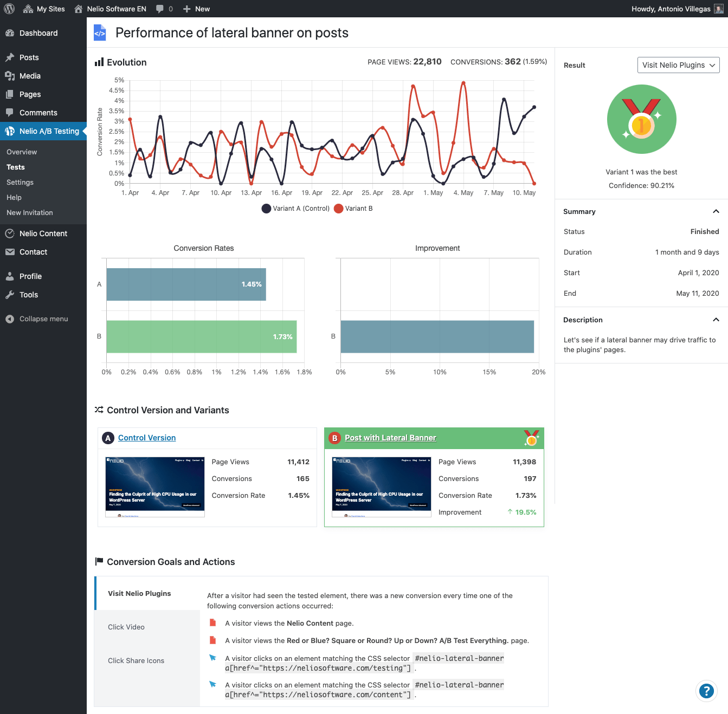Click the Nelio A/B Testing icon

(x=10, y=131)
